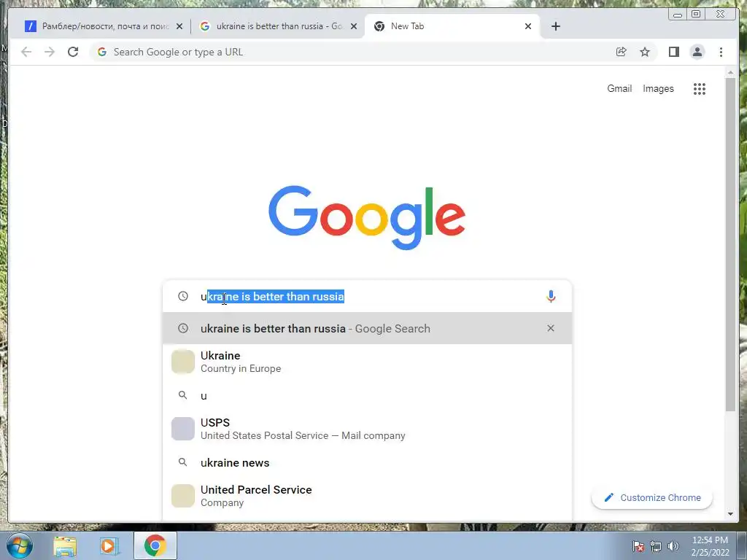Open the Gmail link

pyautogui.click(x=619, y=88)
